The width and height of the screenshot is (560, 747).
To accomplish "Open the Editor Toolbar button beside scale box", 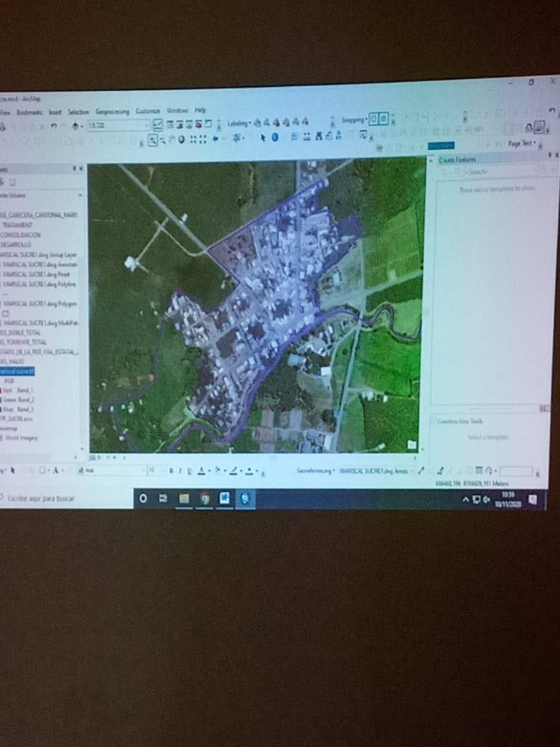I will coord(158,125).
